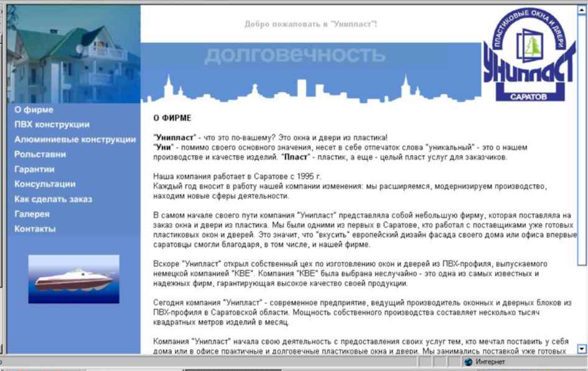Open the "О фирме" menu link

click(x=34, y=110)
